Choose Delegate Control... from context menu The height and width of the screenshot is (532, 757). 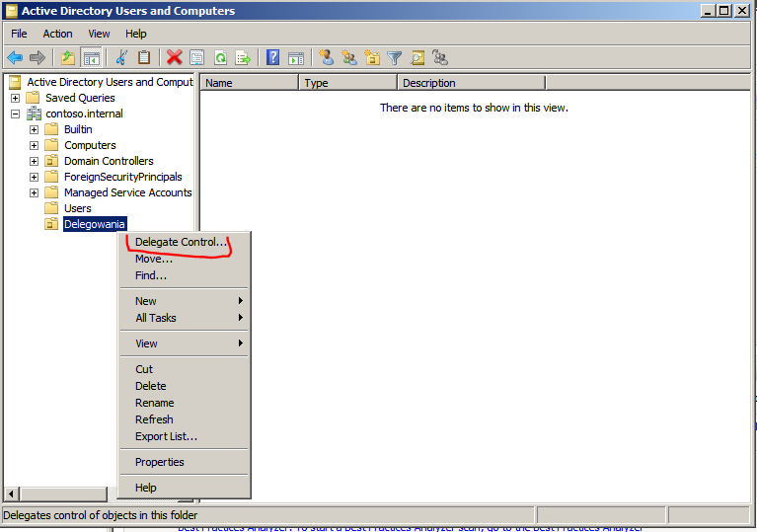coord(185,242)
